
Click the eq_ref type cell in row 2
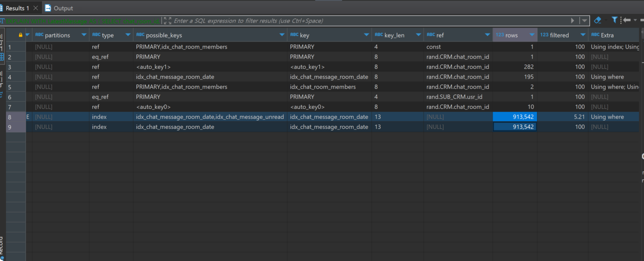pyautogui.click(x=111, y=56)
